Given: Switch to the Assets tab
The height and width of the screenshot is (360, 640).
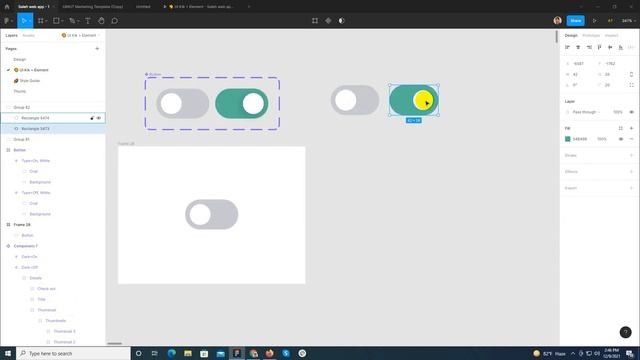Looking at the screenshot, I should coord(29,36).
